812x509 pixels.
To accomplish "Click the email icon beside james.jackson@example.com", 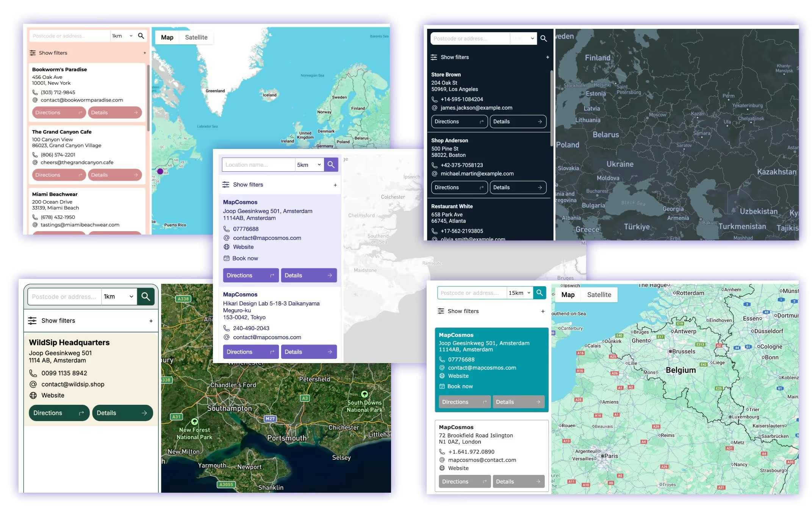I will 434,108.
